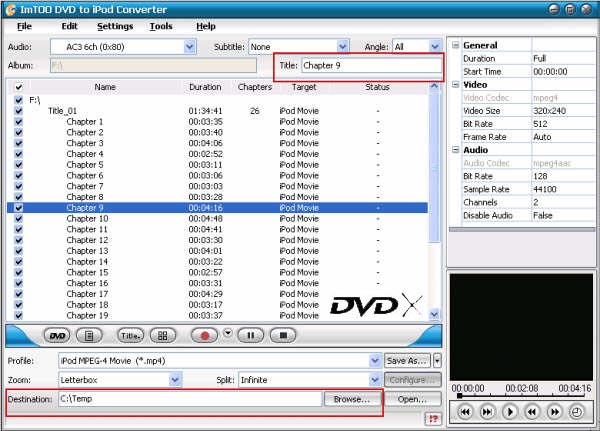Screen dimensions: 600x431
Task: Click the DVD load disc button
Action: 57,336
